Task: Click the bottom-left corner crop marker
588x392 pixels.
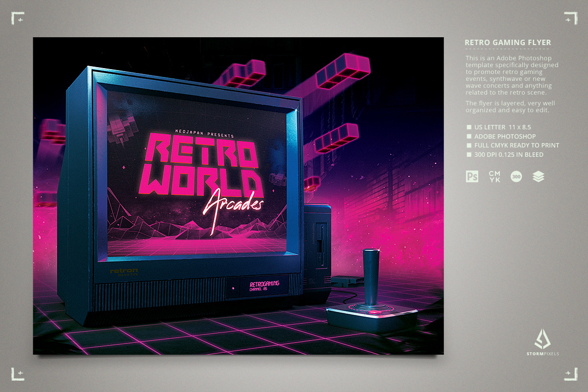Action: [18, 374]
